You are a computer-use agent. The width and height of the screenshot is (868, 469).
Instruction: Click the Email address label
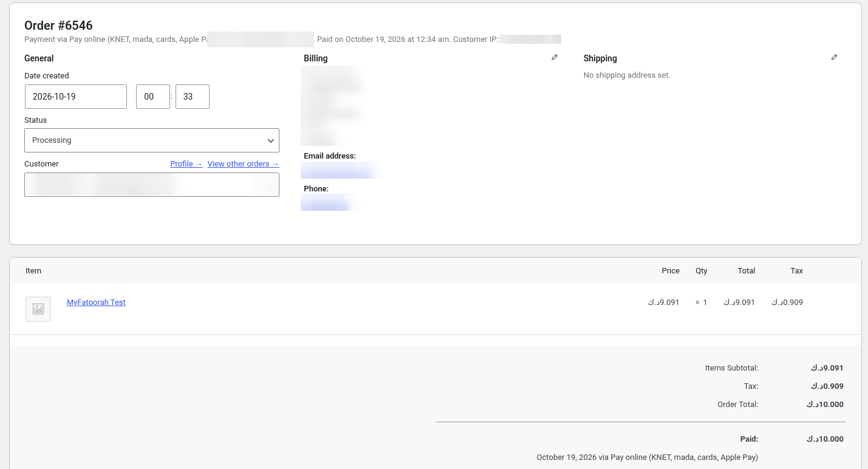tap(330, 156)
